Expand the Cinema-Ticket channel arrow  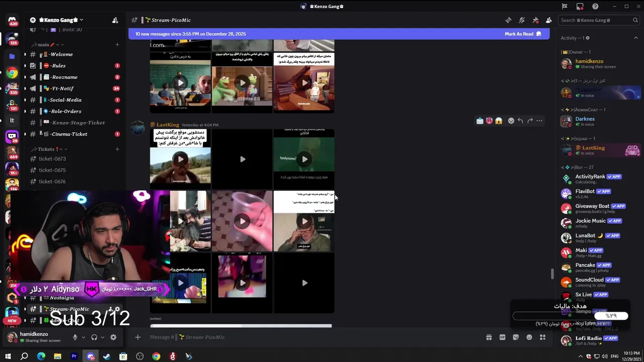pyautogui.click(x=25, y=134)
